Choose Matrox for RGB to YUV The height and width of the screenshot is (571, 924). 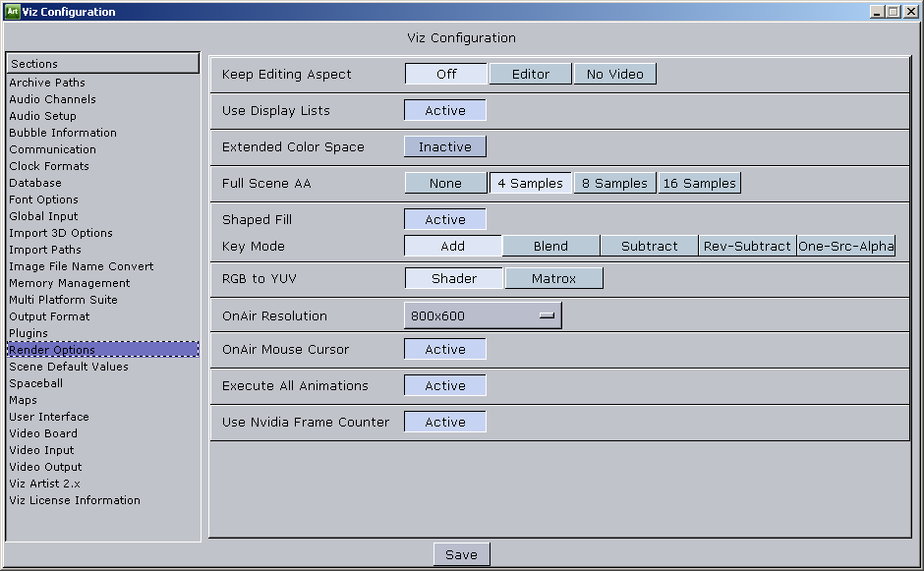tap(553, 278)
